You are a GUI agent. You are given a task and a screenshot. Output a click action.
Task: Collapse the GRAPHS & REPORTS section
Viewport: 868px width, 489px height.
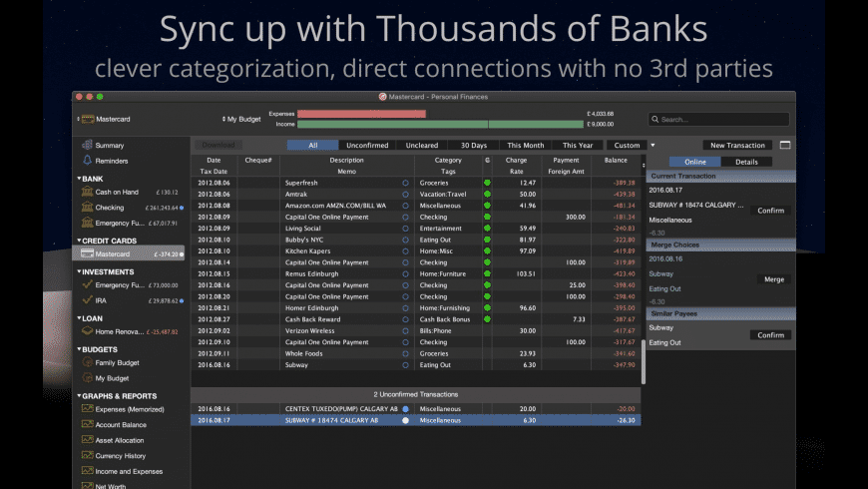pyautogui.click(x=79, y=395)
